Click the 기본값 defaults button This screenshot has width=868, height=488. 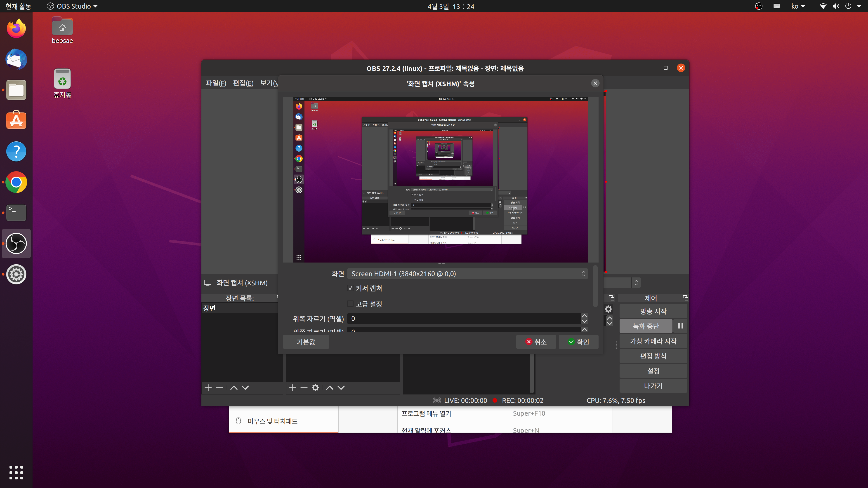click(x=306, y=342)
